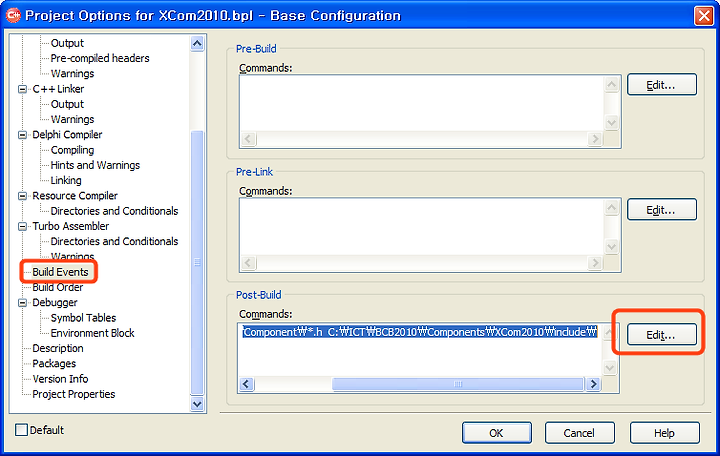720x456 pixels.
Task: Click Edit button for Post-Build commands
Action: (x=662, y=335)
